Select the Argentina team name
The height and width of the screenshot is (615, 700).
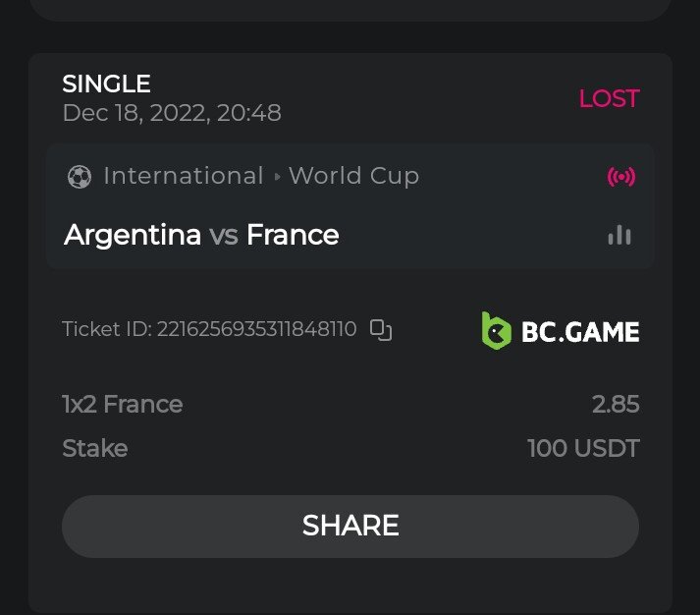point(133,235)
